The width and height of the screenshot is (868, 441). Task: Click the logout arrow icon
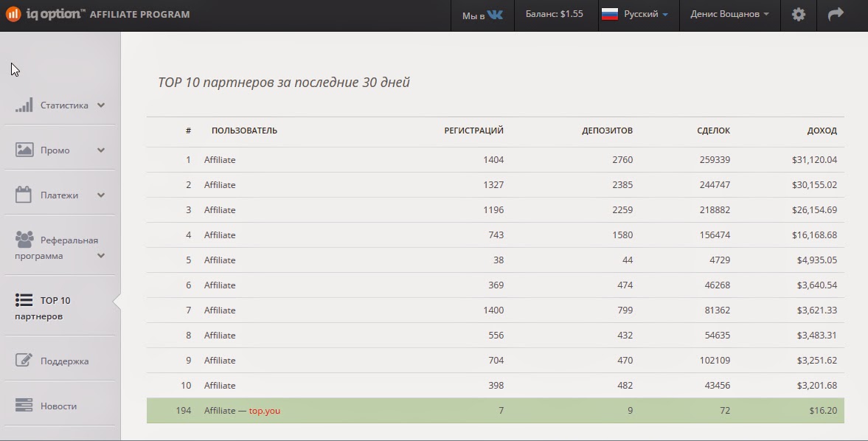coord(836,15)
